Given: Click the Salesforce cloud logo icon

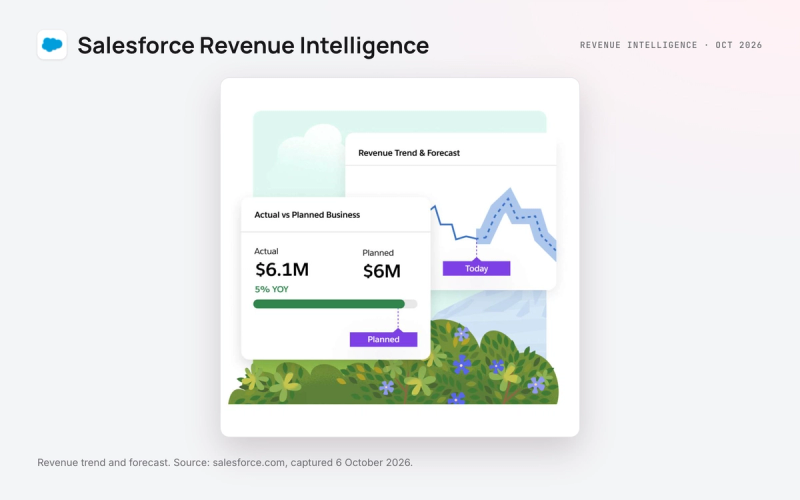Looking at the screenshot, I should [x=52, y=45].
